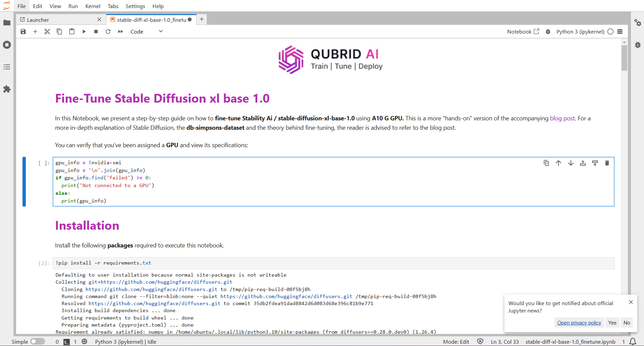This screenshot has width=644, height=346.
Task: Interrupt the kernel with stop button
Action: tap(96, 32)
